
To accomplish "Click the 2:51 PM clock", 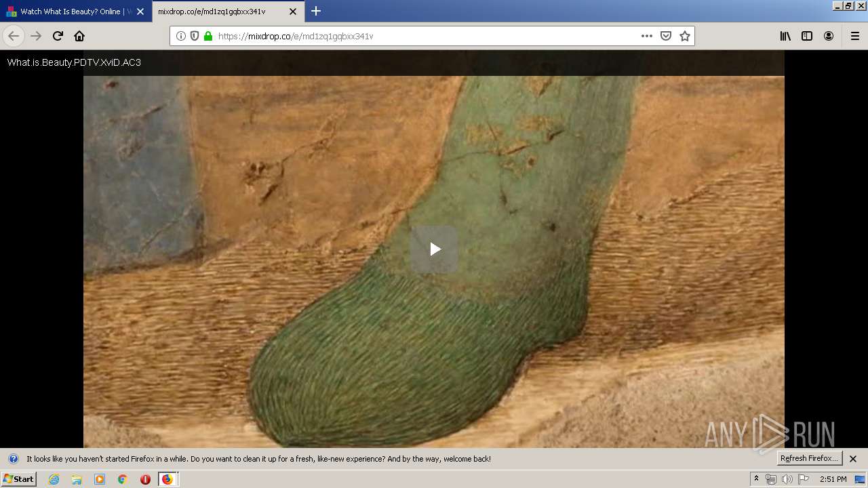I will pyautogui.click(x=833, y=479).
